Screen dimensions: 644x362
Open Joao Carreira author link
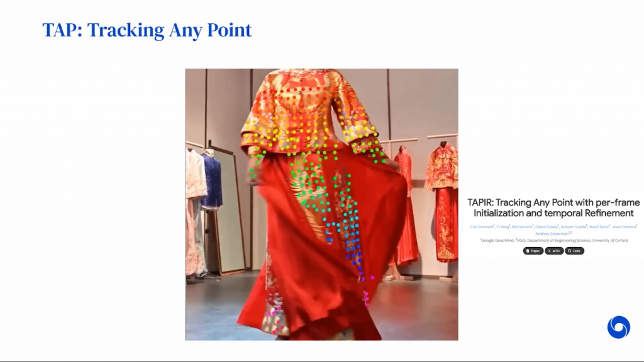(625, 227)
